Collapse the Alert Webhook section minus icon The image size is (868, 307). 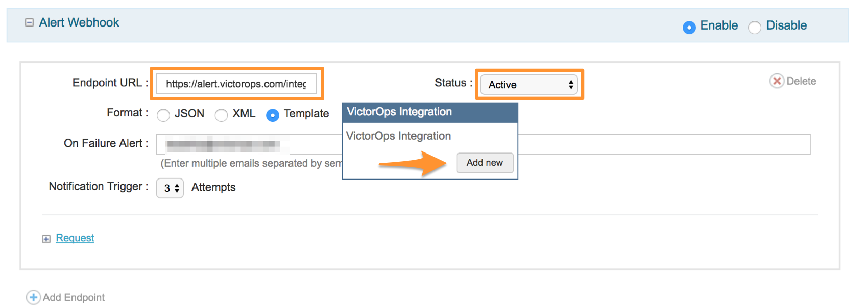click(30, 22)
